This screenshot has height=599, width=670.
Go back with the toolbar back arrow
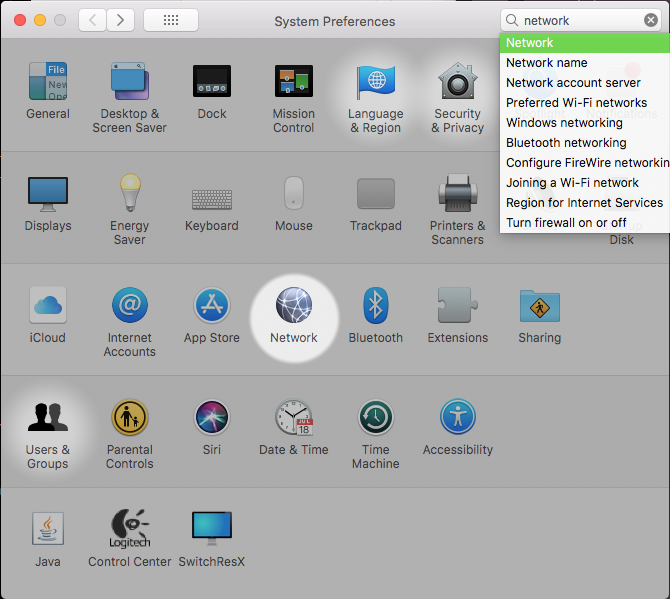click(92, 20)
